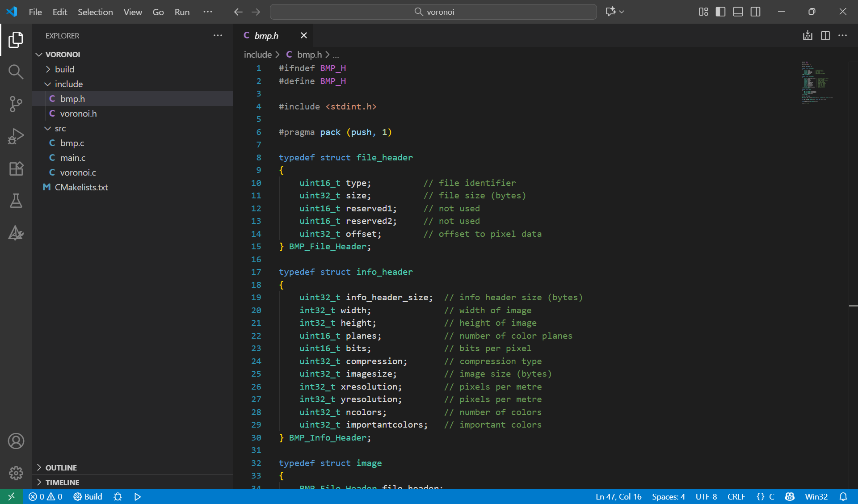Open the Extensions view
858x504 pixels.
click(16, 168)
